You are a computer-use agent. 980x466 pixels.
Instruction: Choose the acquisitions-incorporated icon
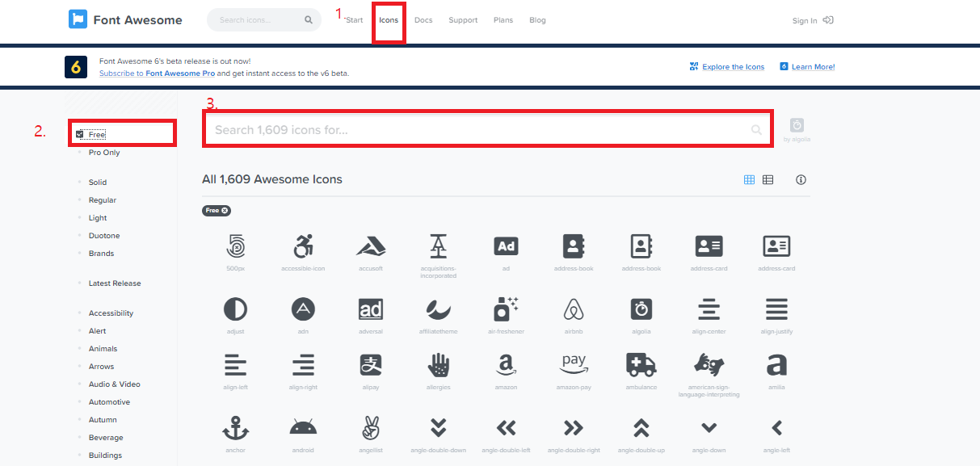click(x=439, y=246)
